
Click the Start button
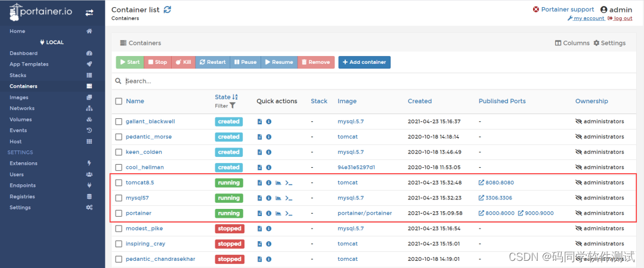tap(130, 62)
